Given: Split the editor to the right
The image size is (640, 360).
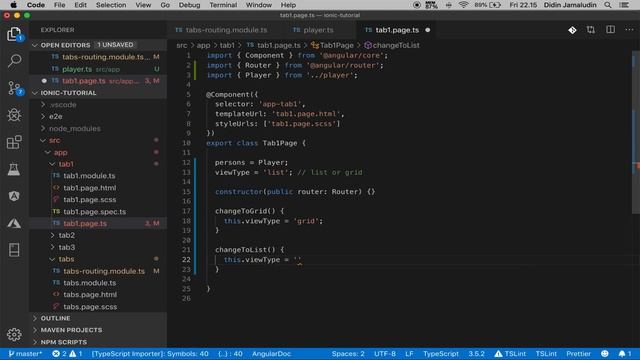Looking at the screenshot, I should pos(610,30).
